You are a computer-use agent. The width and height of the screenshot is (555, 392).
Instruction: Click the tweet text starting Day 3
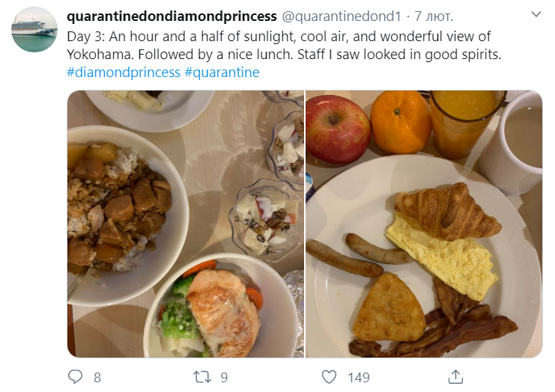click(279, 37)
